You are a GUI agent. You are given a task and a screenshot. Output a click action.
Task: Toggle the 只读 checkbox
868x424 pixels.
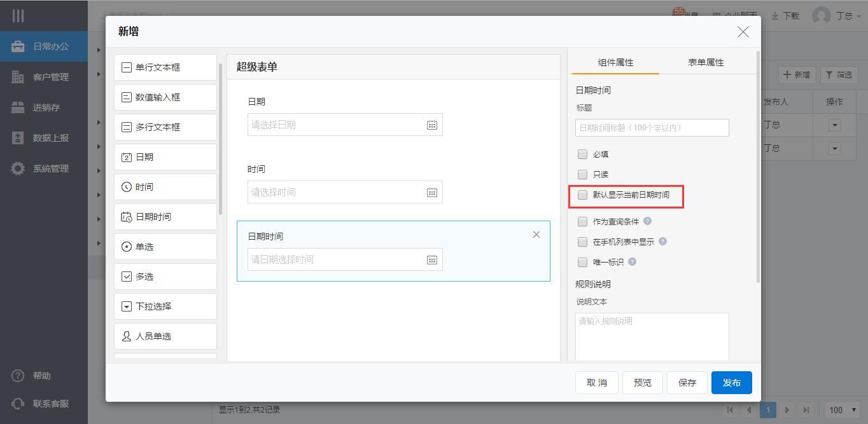[582, 174]
